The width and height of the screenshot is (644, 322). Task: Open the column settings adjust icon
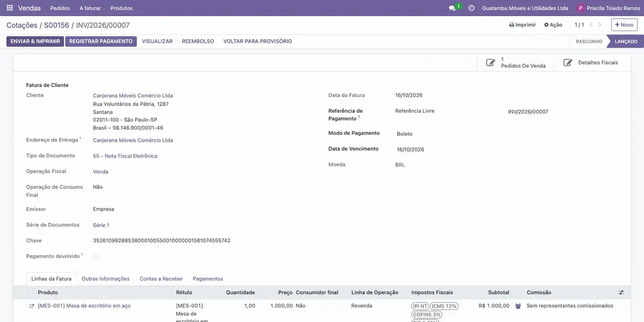click(621, 292)
